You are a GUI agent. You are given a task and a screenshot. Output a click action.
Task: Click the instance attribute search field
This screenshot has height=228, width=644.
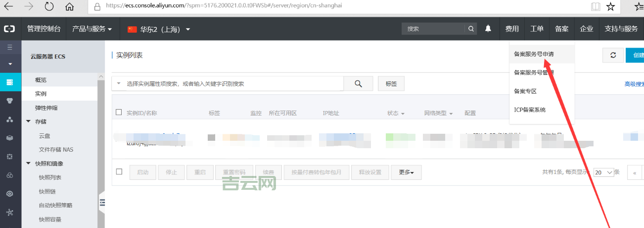(232, 84)
